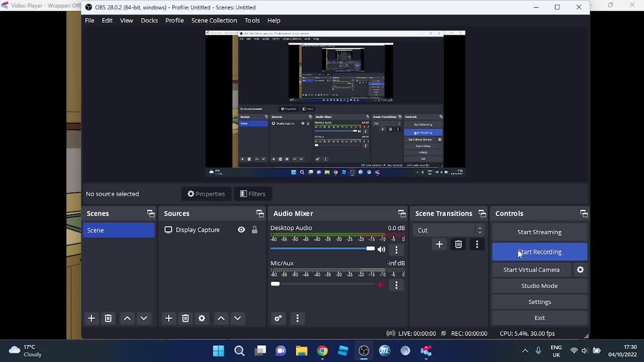Click the Exit button in Controls
Image resolution: width=644 pixels, height=362 pixels.
point(539,318)
